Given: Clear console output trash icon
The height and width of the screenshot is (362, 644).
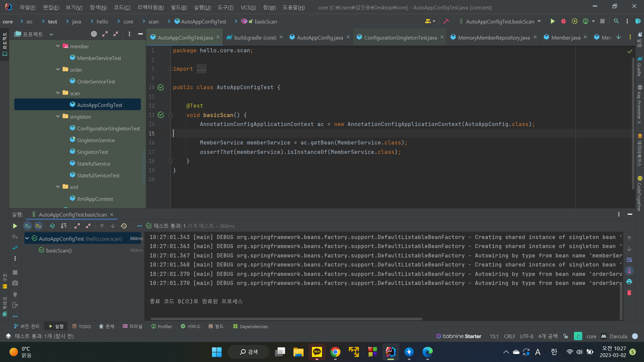Looking at the screenshot, I should tap(629, 293).
